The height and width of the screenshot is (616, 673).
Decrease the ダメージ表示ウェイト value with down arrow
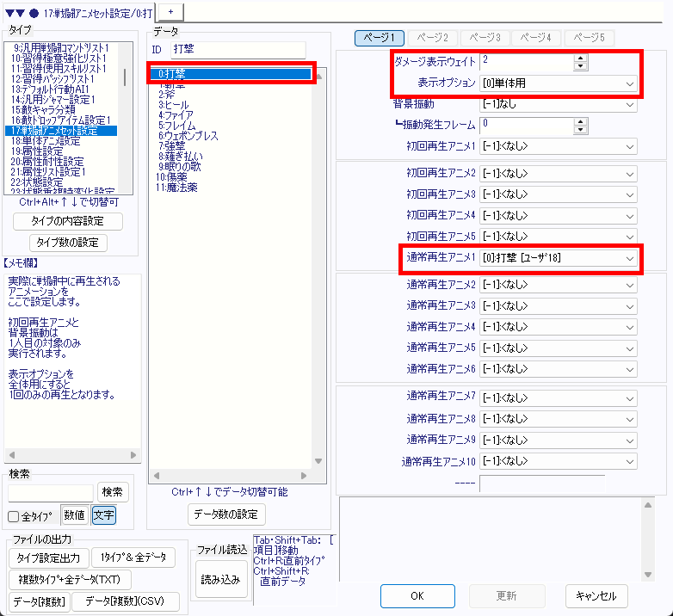pyautogui.click(x=580, y=65)
